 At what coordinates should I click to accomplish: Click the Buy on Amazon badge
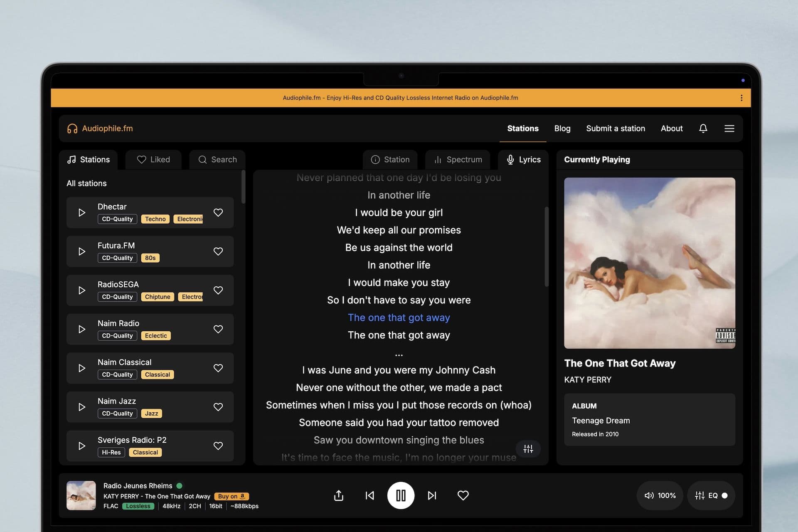232,496
